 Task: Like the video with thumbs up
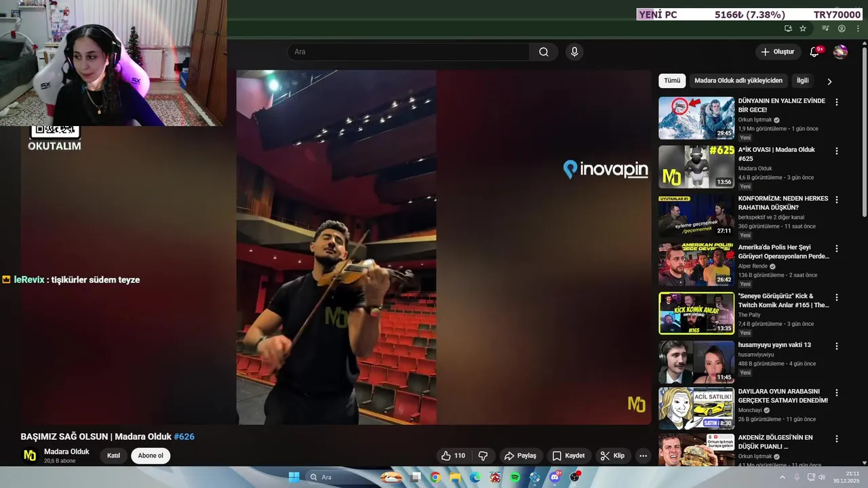click(453, 455)
